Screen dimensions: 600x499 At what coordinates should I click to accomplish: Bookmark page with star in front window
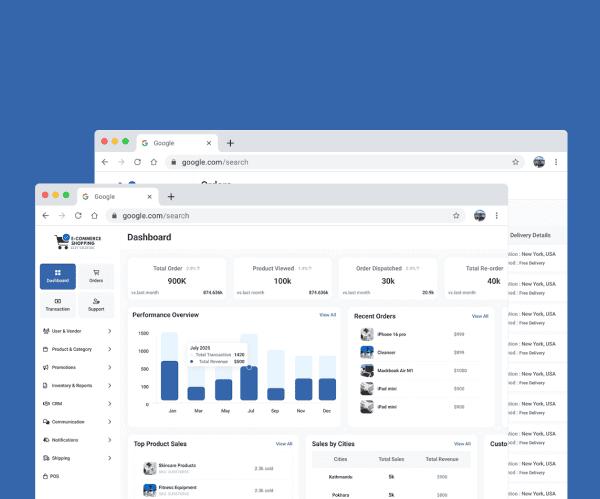(x=456, y=215)
